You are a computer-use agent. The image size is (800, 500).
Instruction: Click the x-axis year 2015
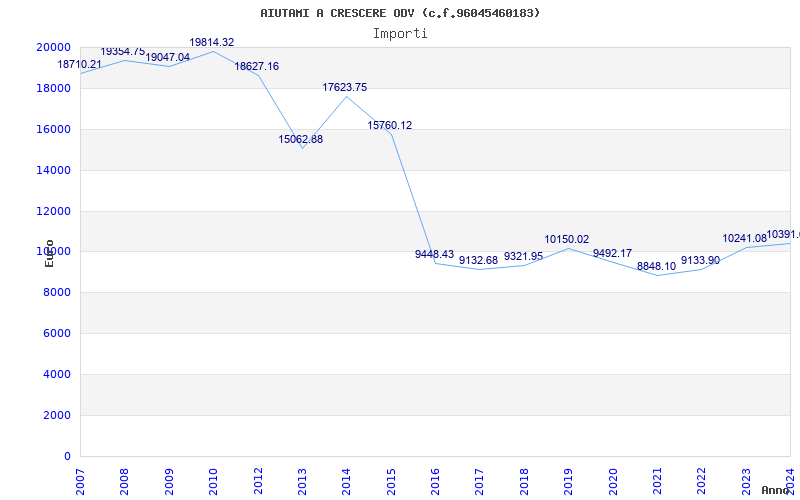point(391,481)
